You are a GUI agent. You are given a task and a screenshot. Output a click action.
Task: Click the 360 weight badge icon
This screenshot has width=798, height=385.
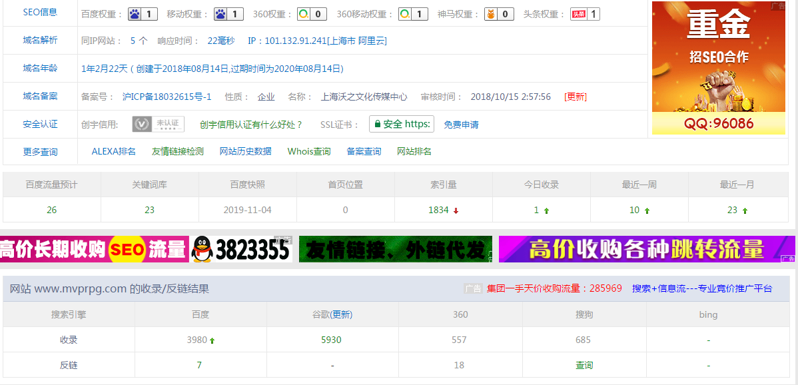point(312,14)
